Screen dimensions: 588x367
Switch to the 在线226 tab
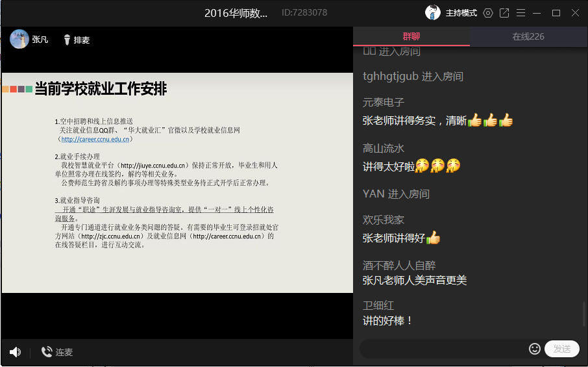pyautogui.click(x=528, y=36)
